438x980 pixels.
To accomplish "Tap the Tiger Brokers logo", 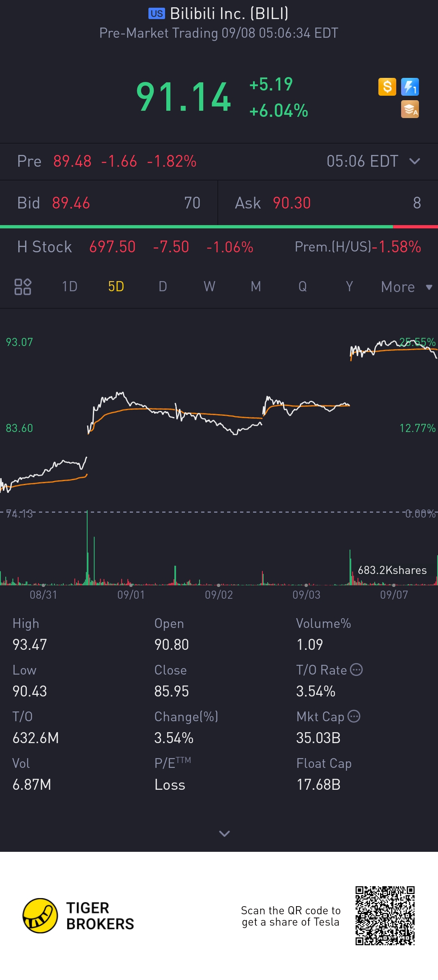I will pos(78,916).
